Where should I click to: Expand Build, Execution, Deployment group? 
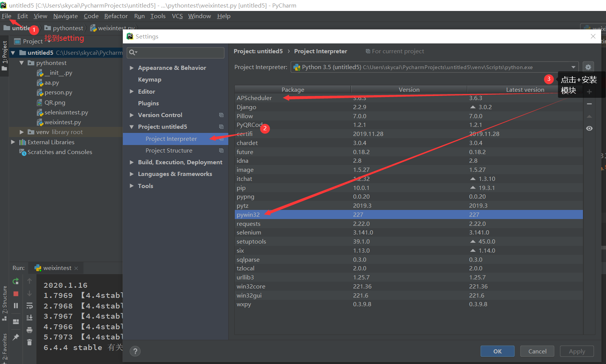(x=132, y=162)
